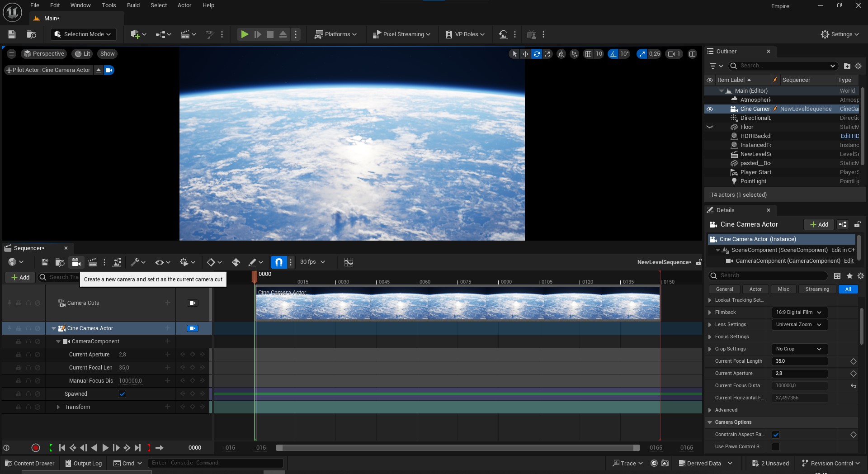Open the Tools menu
This screenshot has width=868, height=474.
click(x=108, y=5)
